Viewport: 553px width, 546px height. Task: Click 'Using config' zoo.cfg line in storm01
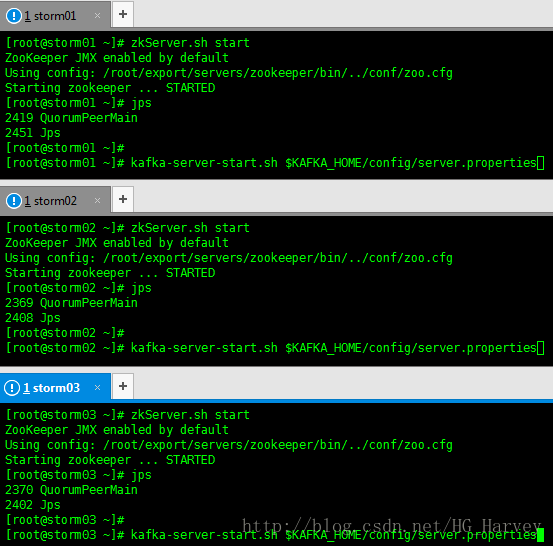tap(229, 73)
